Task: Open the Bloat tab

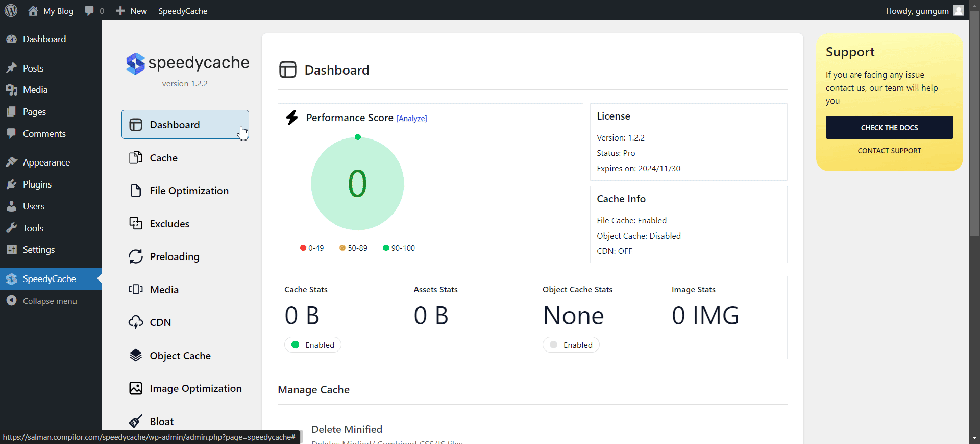Action: click(185, 422)
